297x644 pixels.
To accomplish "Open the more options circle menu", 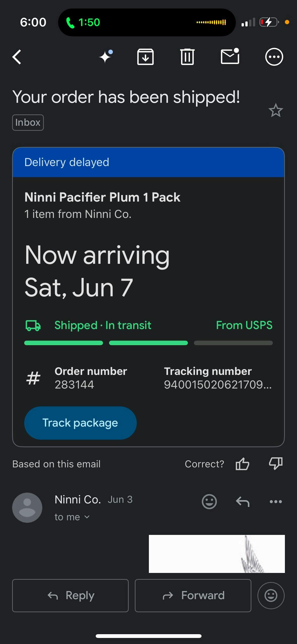I will [274, 57].
